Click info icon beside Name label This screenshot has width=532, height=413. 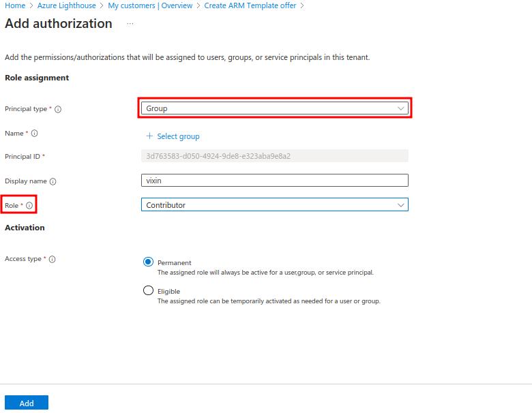[x=34, y=134]
